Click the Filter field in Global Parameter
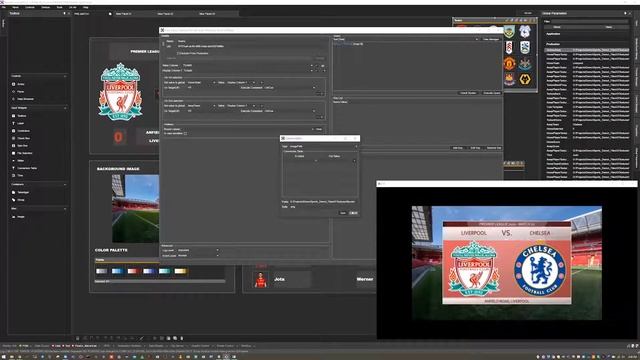Image resolution: width=640 pixels, height=360 pixels. [x=589, y=21]
